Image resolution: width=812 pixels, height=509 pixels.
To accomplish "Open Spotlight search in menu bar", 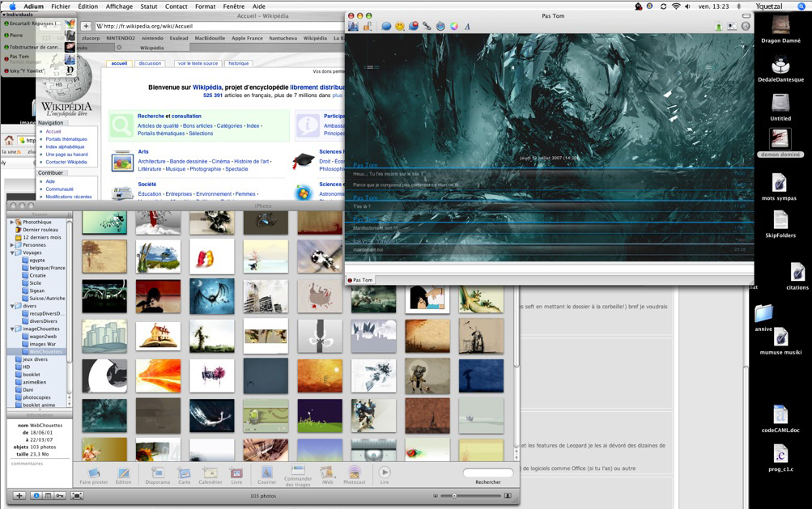I will [x=801, y=6].
